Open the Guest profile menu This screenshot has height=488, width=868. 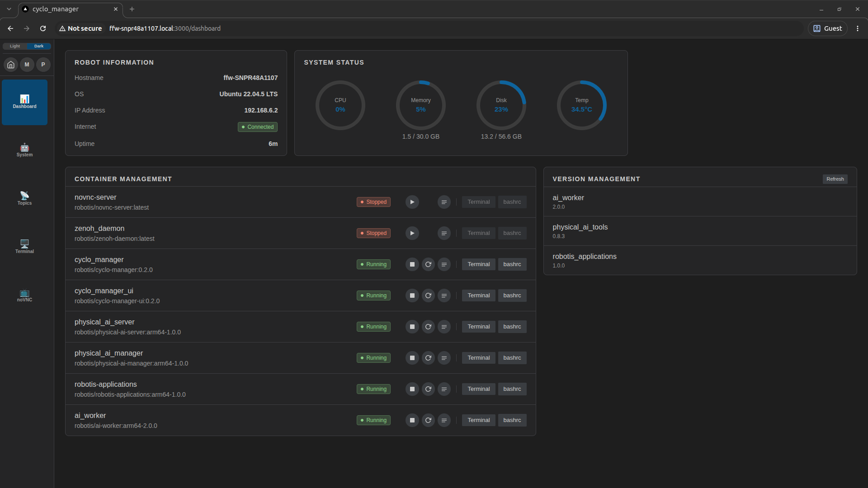[x=828, y=28]
